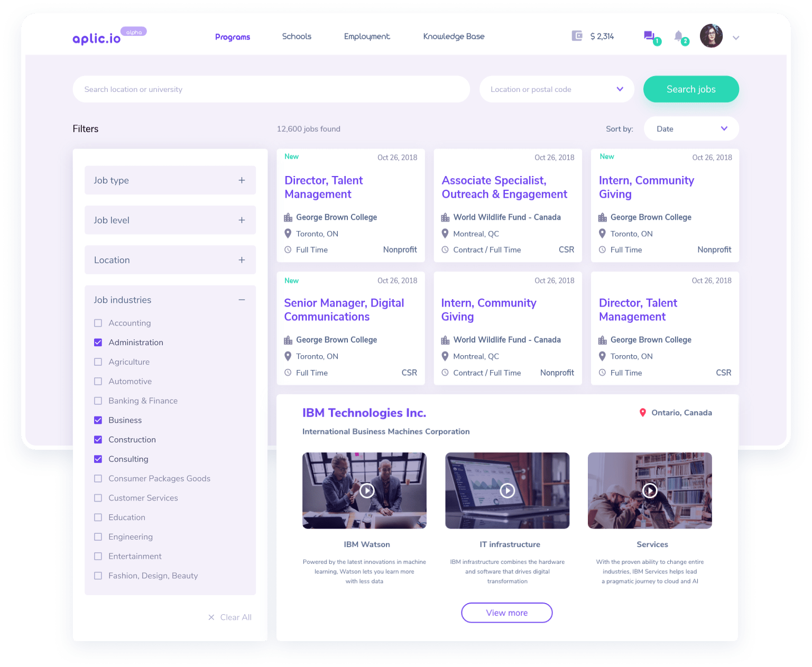Play the IBM Watson video
The width and height of the screenshot is (812, 667).
click(x=367, y=490)
